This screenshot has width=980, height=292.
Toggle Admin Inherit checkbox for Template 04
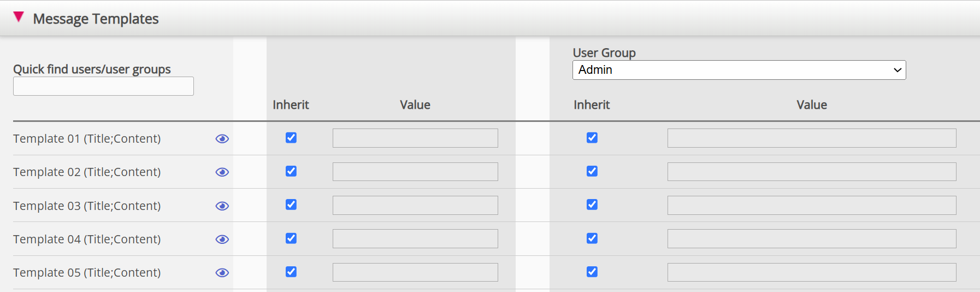592,238
